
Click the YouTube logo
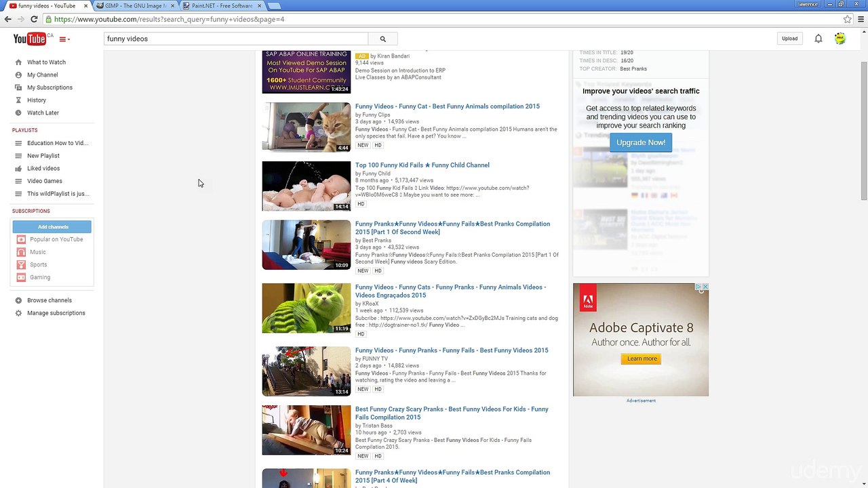(29, 39)
